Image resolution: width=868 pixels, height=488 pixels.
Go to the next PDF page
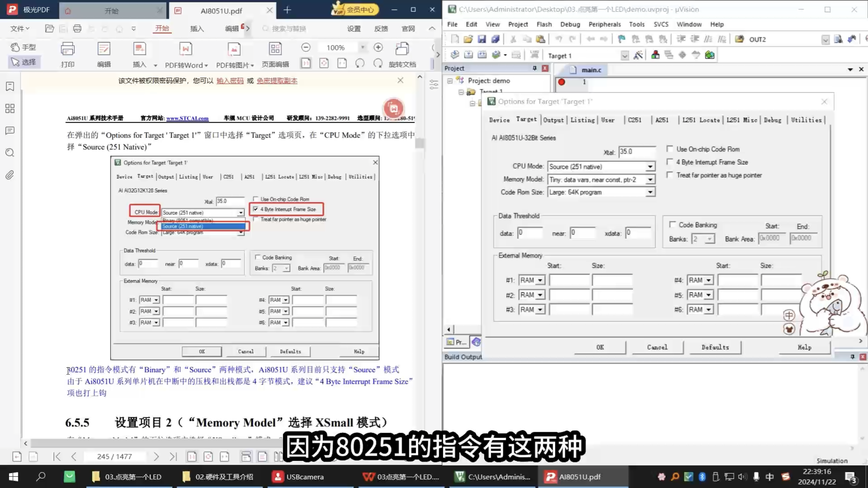[x=156, y=456]
